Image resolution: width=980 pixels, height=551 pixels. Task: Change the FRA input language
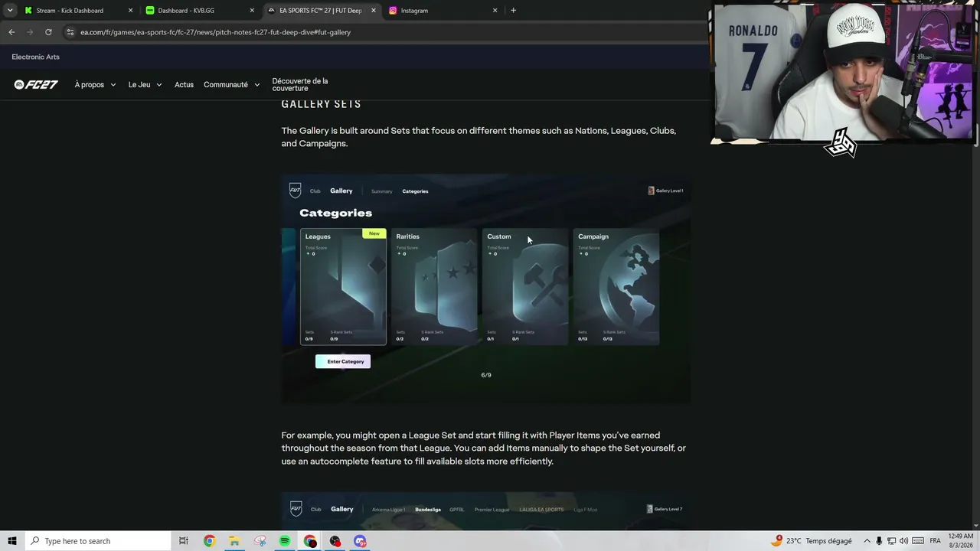tap(935, 541)
